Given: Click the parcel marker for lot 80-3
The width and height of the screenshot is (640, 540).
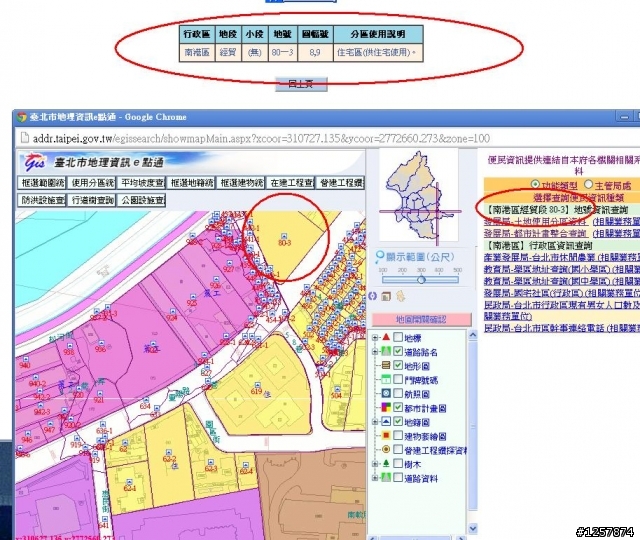Looking at the screenshot, I should [284, 236].
